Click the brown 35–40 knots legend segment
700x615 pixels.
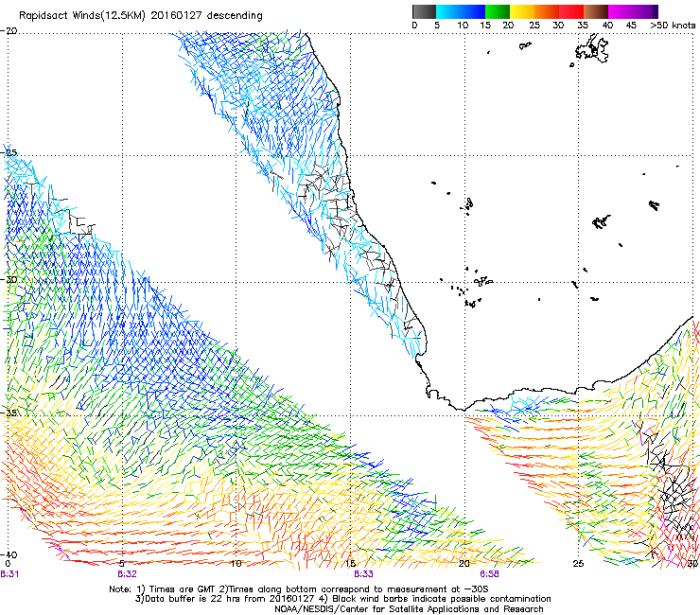click(596, 11)
